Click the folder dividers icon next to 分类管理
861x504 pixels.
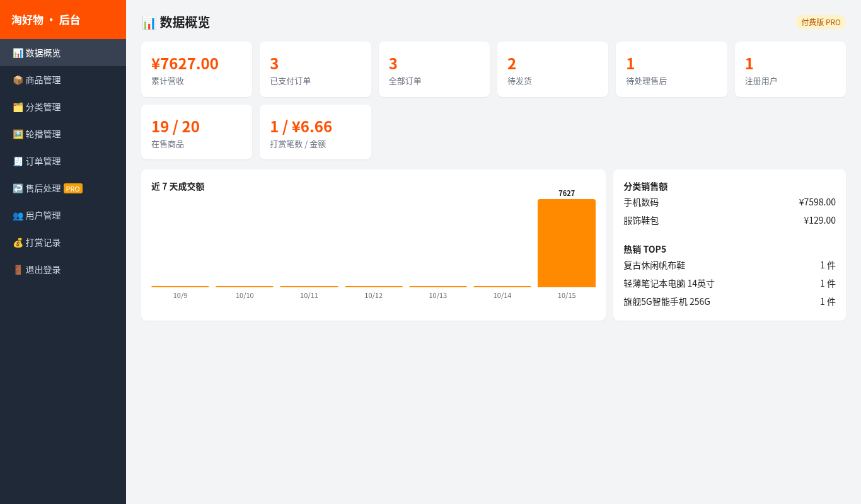(18, 107)
